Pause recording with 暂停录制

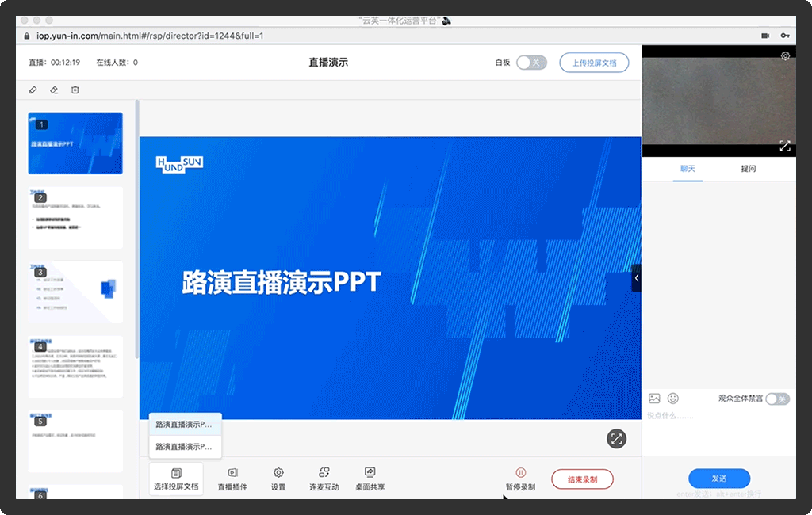pyautogui.click(x=520, y=479)
